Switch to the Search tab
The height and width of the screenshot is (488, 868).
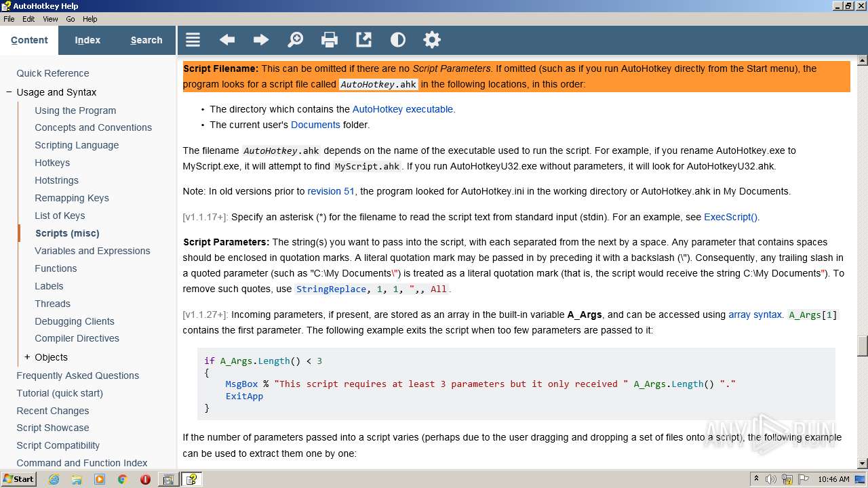point(146,40)
